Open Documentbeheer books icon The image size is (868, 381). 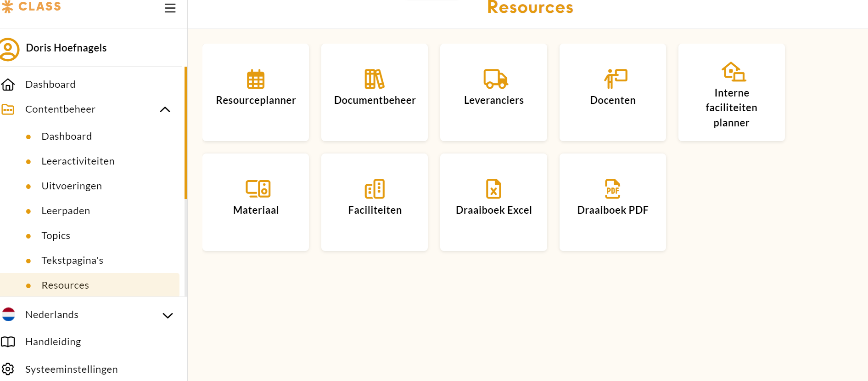tap(375, 79)
